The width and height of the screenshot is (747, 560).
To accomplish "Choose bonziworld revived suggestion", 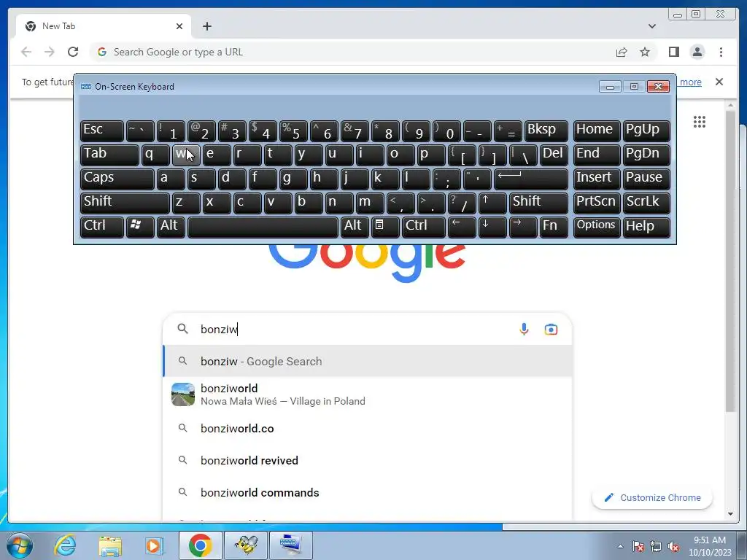I will click(x=368, y=461).
